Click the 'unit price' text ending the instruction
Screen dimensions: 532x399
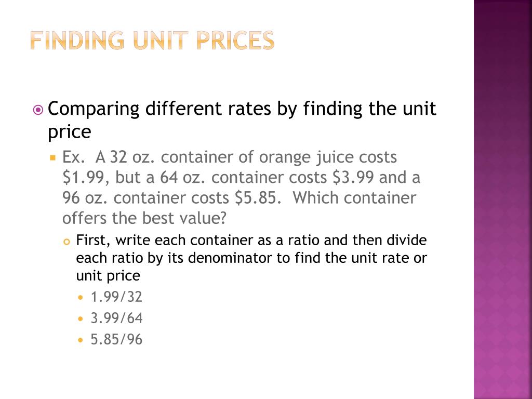[x=108, y=275]
